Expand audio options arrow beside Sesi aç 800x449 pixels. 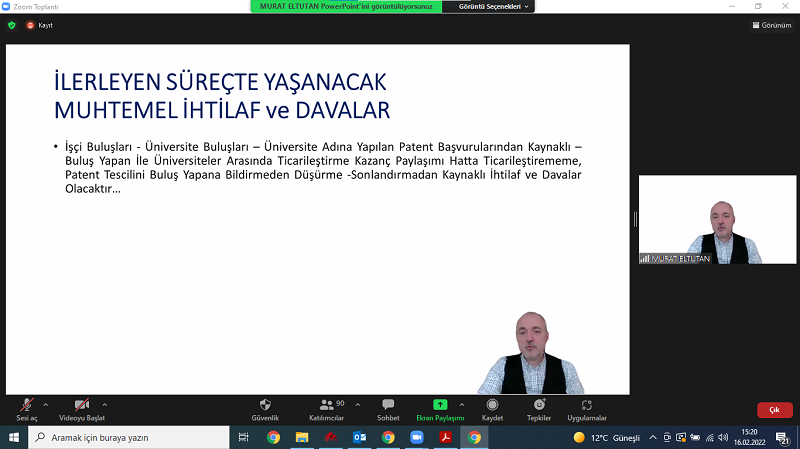coord(46,404)
